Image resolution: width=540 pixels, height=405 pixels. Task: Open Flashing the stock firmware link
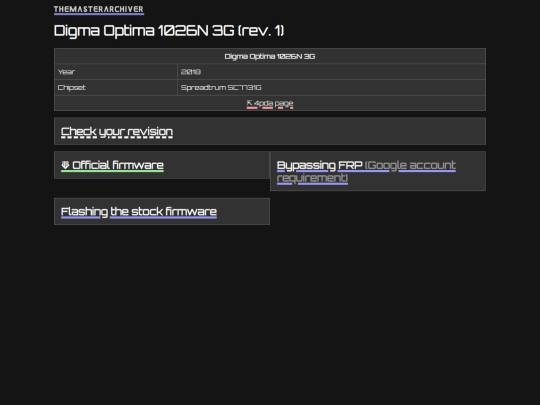139,211
